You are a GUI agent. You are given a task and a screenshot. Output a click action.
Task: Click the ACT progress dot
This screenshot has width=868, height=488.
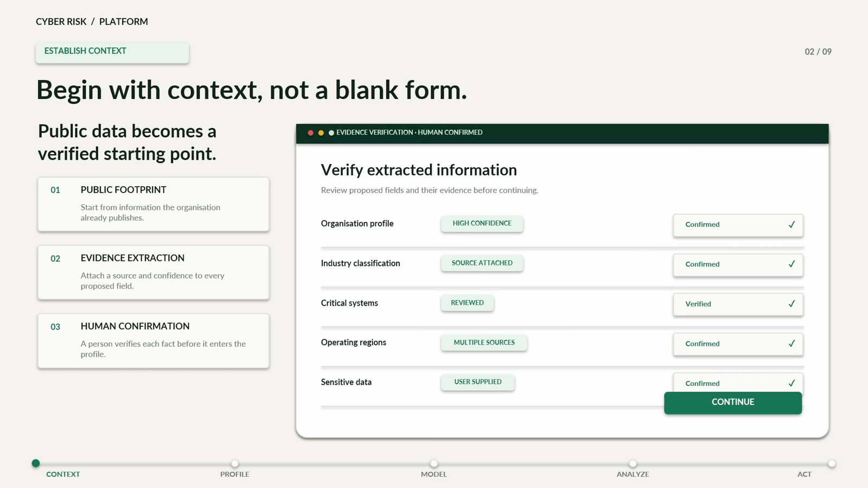click(x=832, y=463)
